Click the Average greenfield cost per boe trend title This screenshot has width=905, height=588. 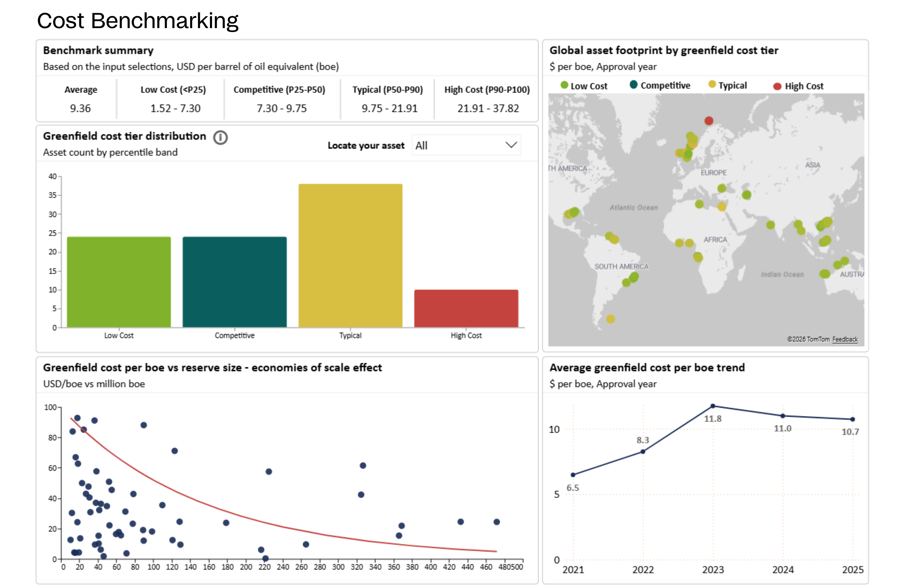[647, 367]
